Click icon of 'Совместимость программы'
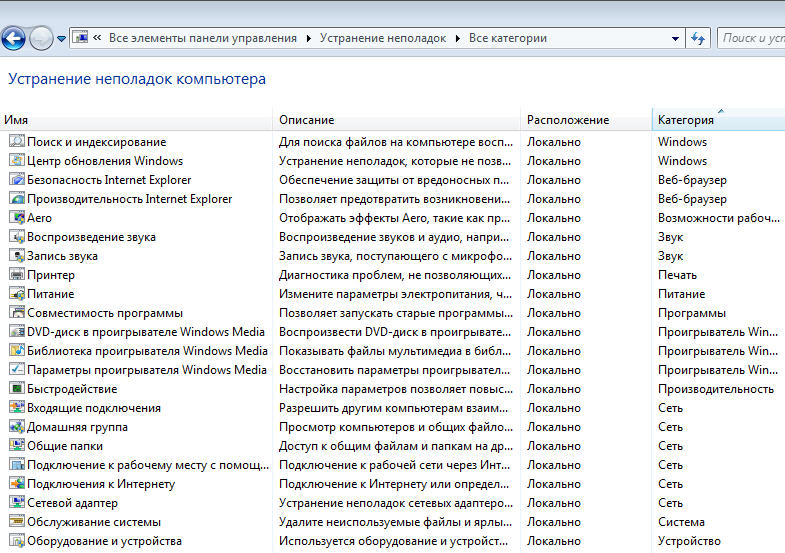 (17, 313)
